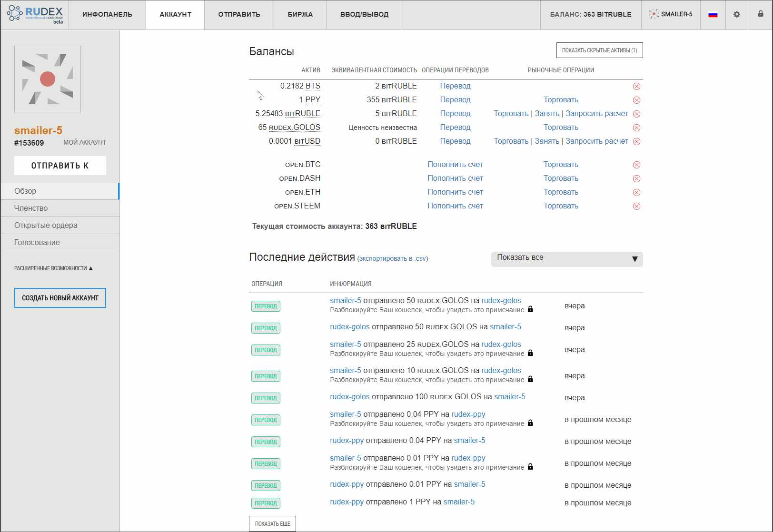
Task: Open the Инфопанель tab
Action: 107,15
